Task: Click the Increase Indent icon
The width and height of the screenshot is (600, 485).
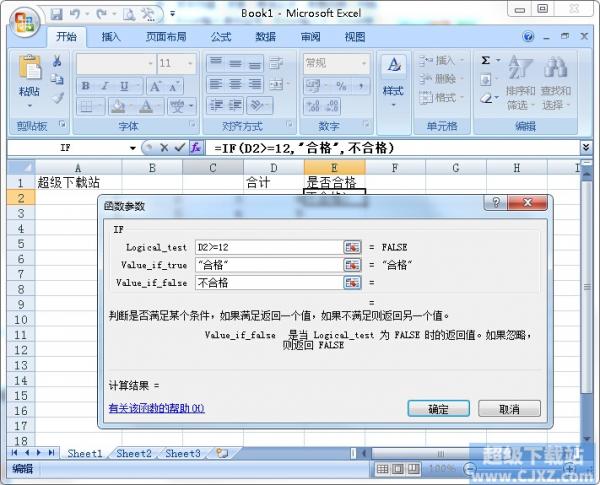Action: pyautogui.click(x=235, y=105)
